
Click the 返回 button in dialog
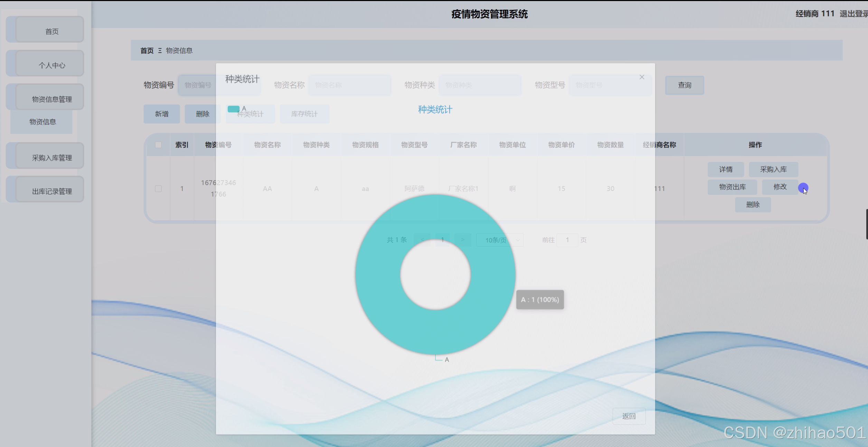point(629,416)
